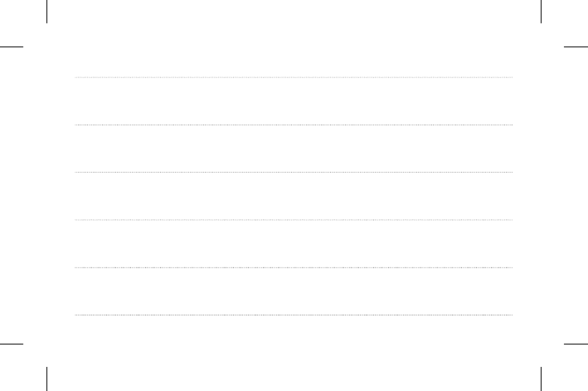Click the fourth dotted line from the top
Screen dimensions: 588x391
pyautogui.click(x=294, y=220)
